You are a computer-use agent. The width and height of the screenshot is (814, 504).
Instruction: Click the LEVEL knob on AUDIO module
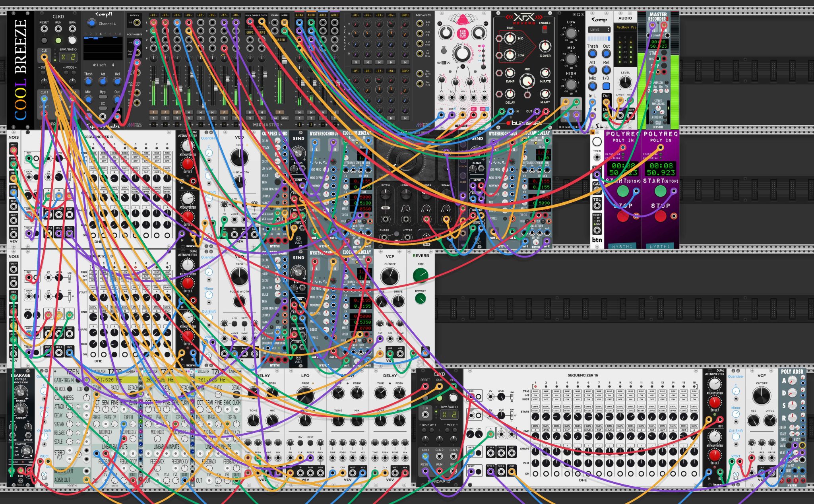625,83
